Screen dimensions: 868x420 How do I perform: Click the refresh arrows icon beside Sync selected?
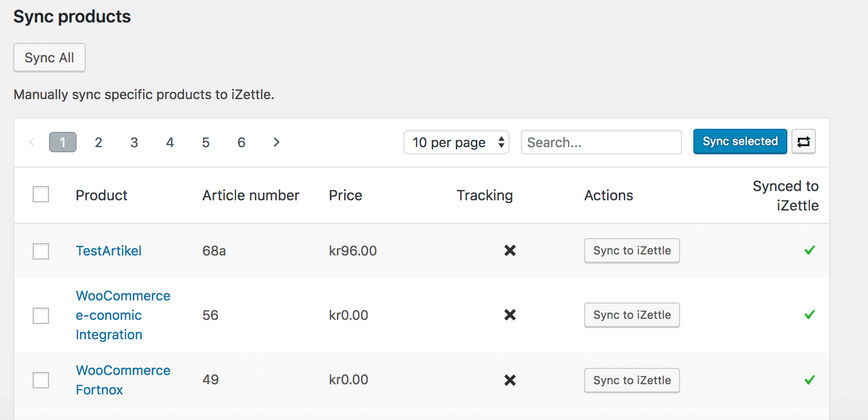coord(803,142)
